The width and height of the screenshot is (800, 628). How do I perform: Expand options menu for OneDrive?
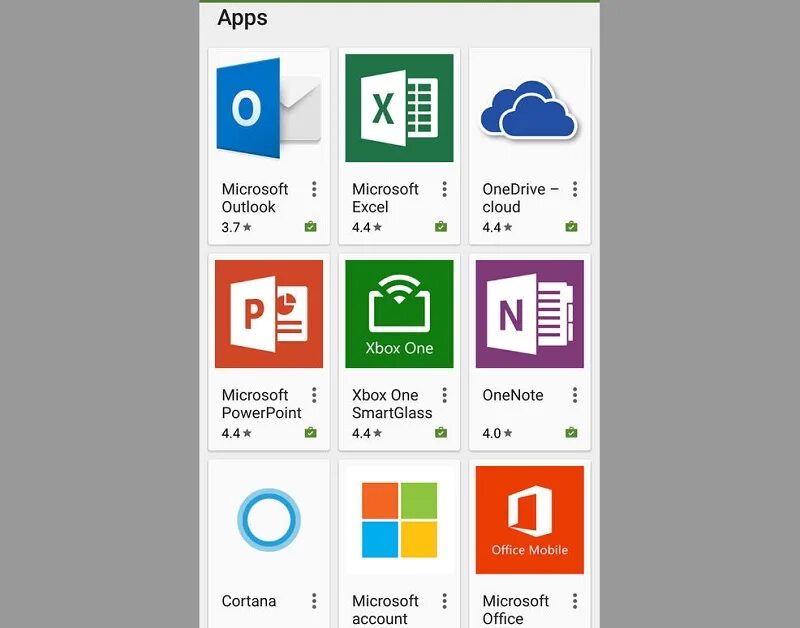click(575, 189)
